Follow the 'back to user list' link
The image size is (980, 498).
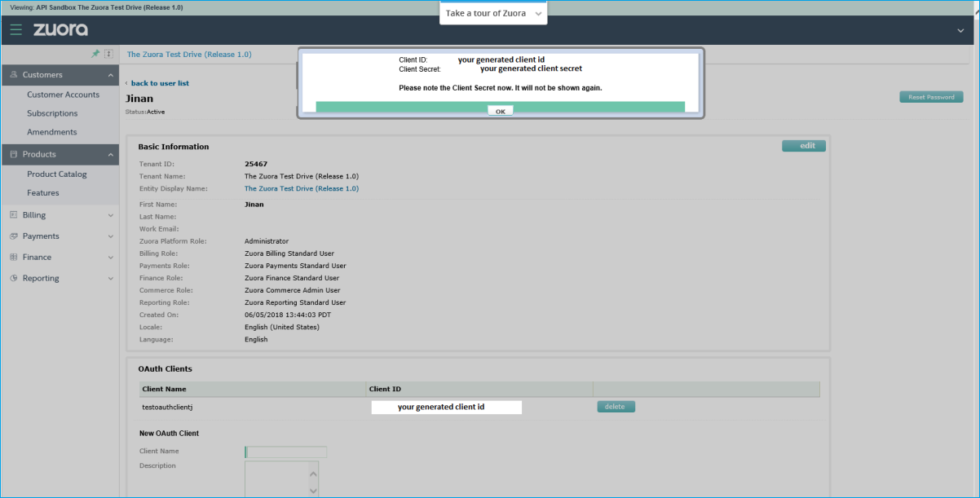click(160, 83)
